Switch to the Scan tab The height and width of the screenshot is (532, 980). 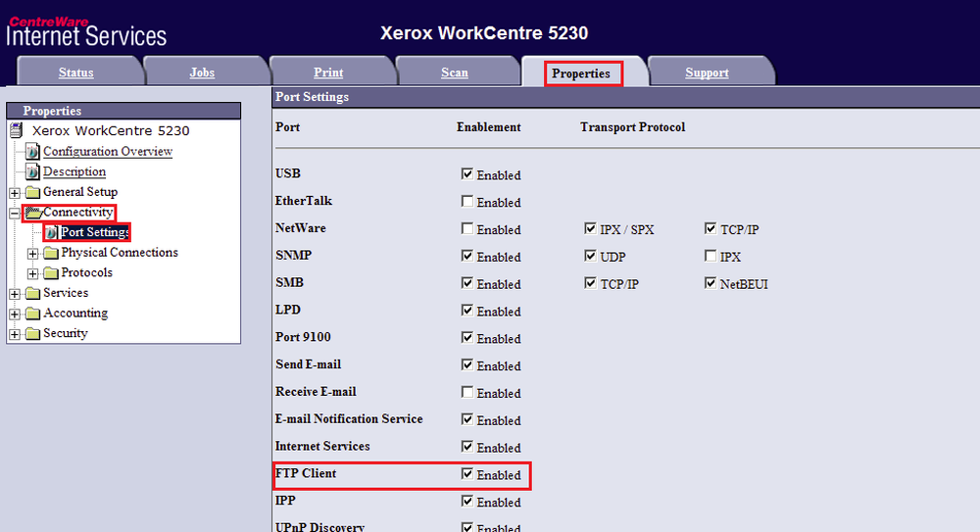[455, 73]
